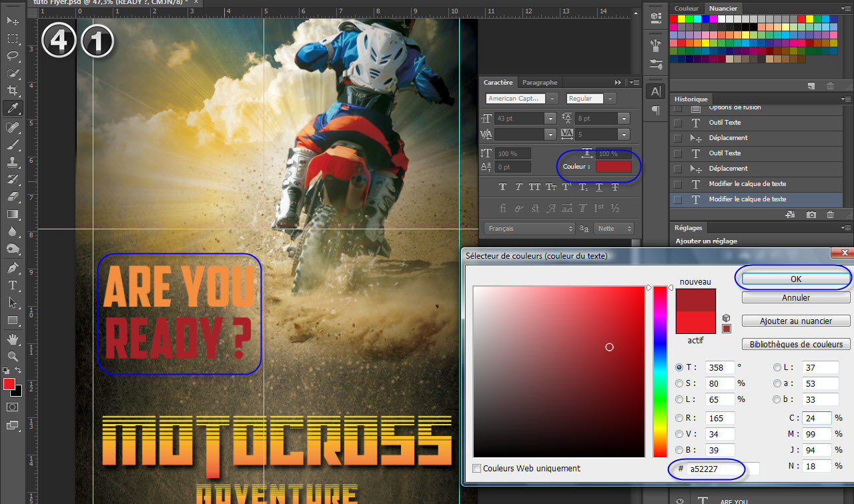Create new document from current history state
The image size is (854, 504).
pos(790,215)
